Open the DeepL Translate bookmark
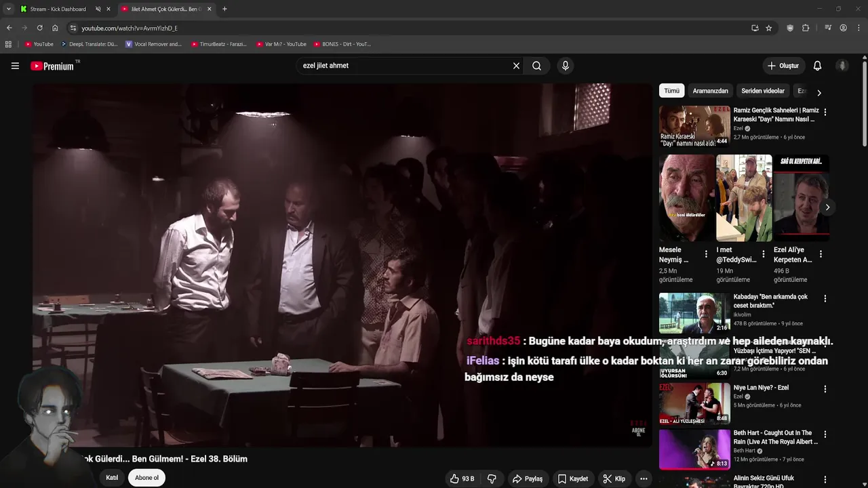Viewport: 868px width, 488px height. click(x=89, y=44)
